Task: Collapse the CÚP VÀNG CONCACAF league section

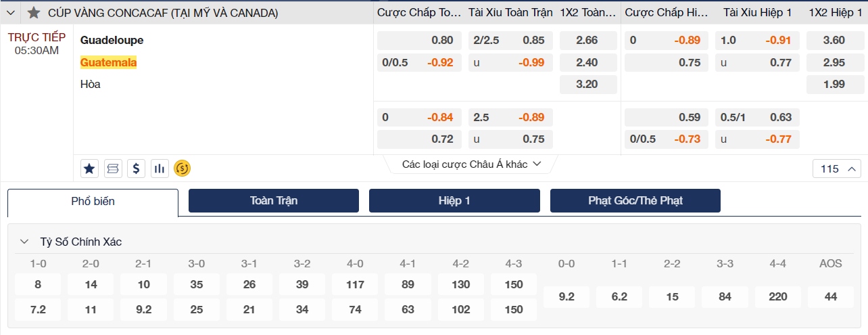Action: point(11,13)
